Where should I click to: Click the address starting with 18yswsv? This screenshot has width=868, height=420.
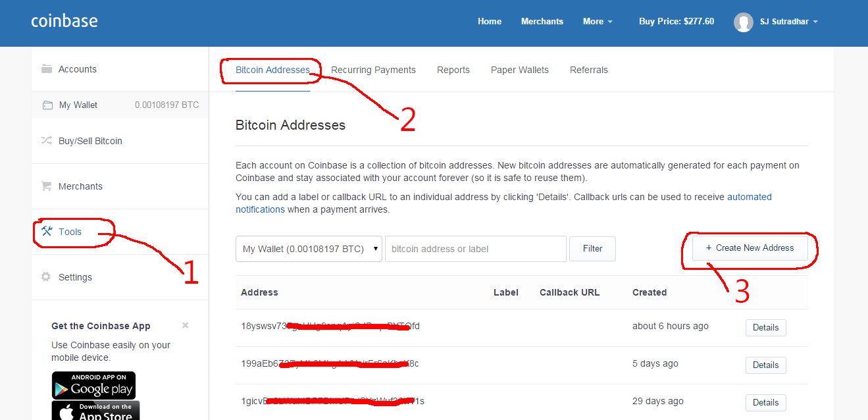coord(330,326)
